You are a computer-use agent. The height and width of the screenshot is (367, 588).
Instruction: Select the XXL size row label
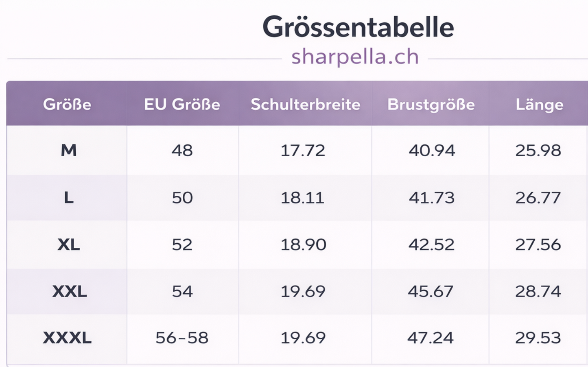coord(69,291)
